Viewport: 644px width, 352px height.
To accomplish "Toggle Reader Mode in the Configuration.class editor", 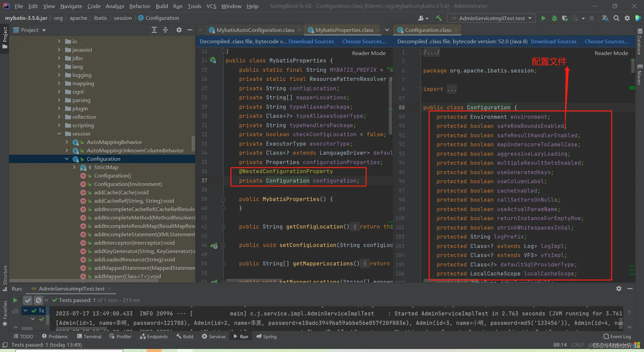I will pyautogui.click(x=611, y=53).
